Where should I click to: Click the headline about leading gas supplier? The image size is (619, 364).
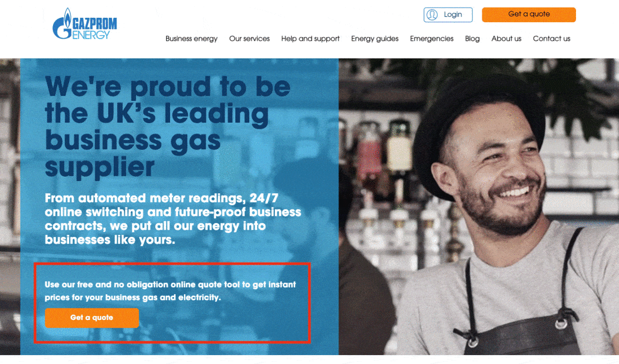click(x=168, y=126)
